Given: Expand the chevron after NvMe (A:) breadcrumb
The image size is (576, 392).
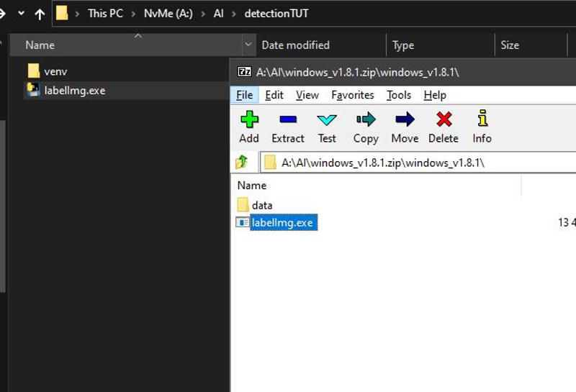Looking at the screenshot, I should [203, 14].
